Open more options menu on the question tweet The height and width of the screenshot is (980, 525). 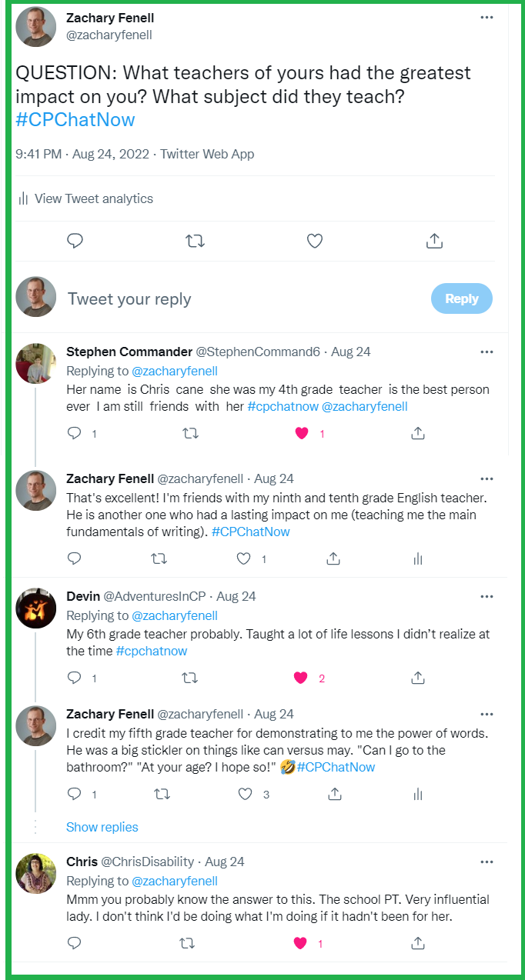click(x=487, y=15)
